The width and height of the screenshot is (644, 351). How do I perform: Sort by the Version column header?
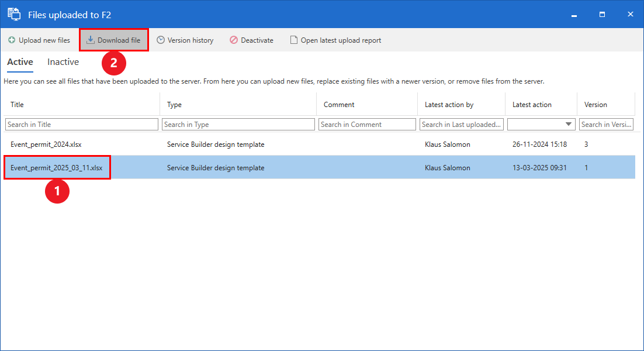(595, 105)
